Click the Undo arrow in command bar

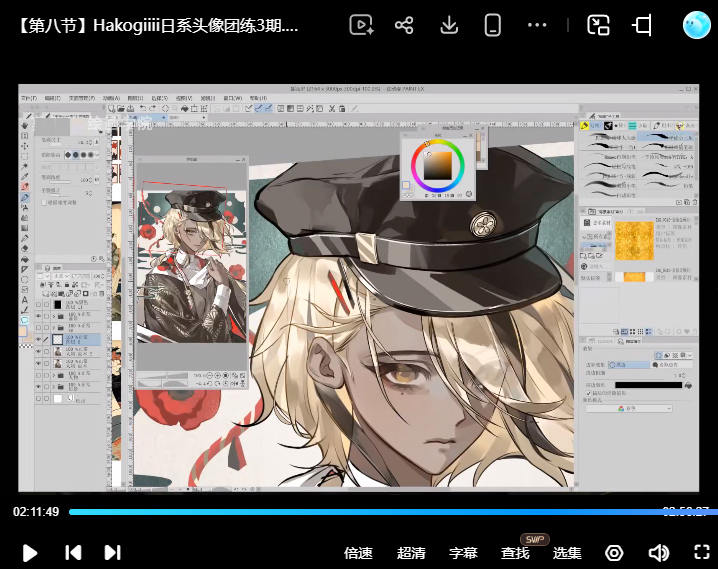pyautogui.click(x=143, y=108)
